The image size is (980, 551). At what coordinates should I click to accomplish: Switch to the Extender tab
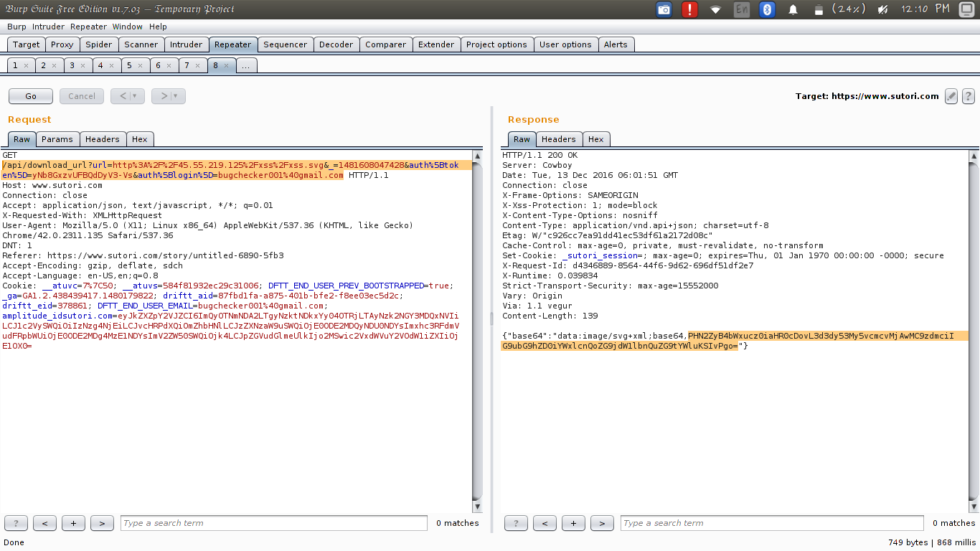click(x=436, y=44)
